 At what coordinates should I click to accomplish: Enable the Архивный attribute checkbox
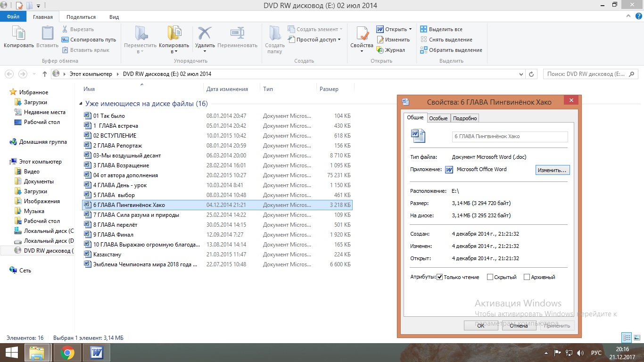coord(527,277)
